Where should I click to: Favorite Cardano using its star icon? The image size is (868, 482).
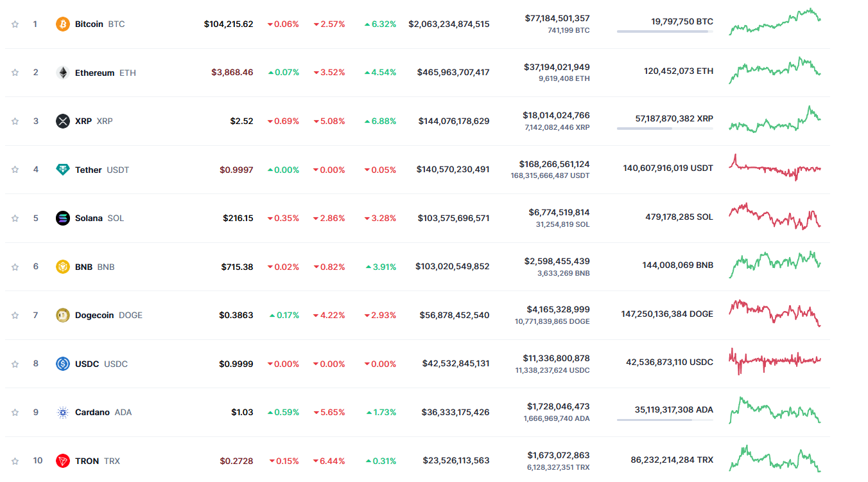[15, 412]
